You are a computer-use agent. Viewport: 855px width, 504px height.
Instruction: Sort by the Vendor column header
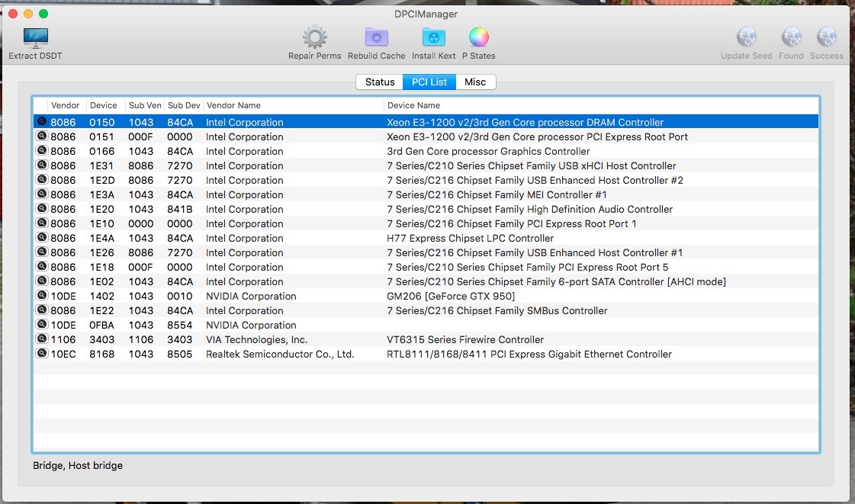[65, 105]
